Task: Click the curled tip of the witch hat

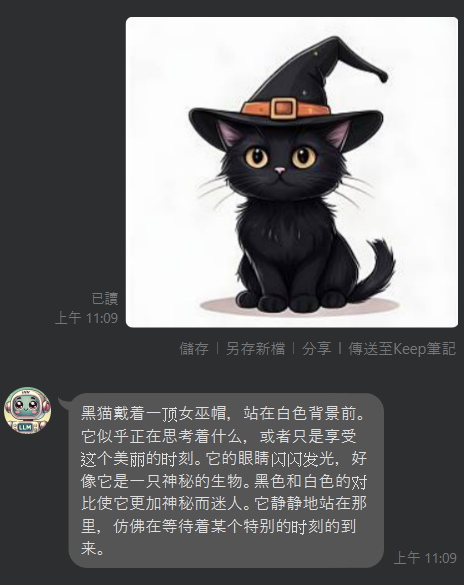Action: click(381, 76)
